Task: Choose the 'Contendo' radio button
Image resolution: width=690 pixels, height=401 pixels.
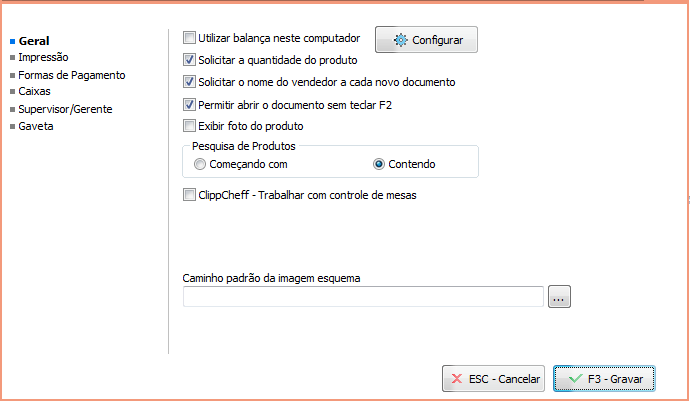Action: point(379,164)
